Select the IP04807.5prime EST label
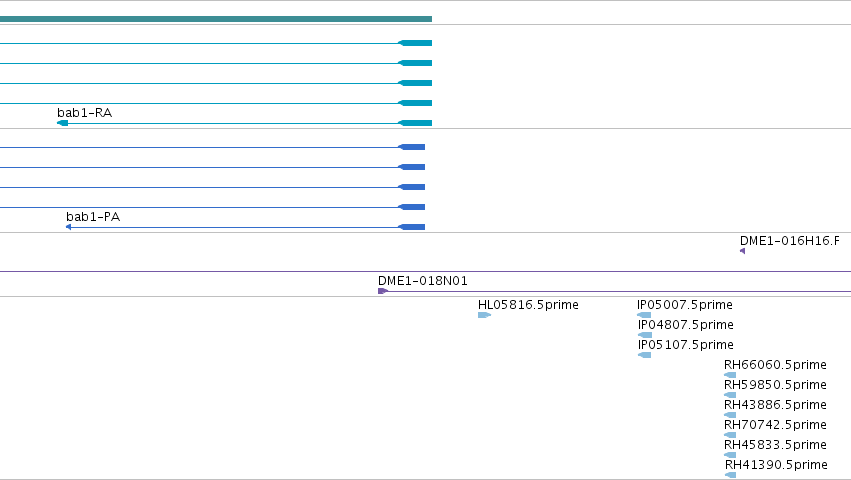 click(685, 325)
